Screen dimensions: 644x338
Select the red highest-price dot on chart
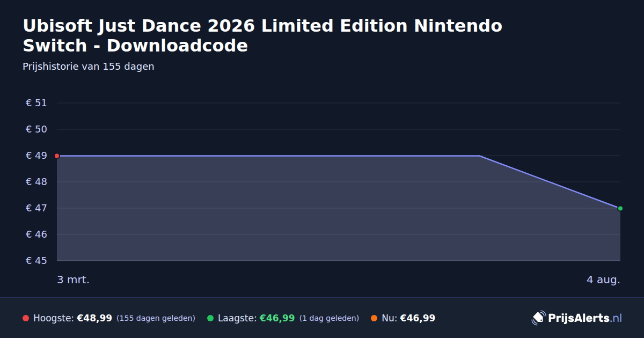click(57, 156)
